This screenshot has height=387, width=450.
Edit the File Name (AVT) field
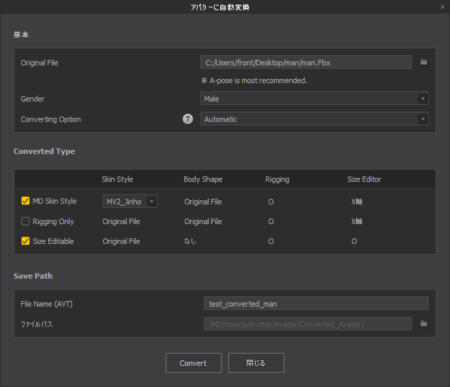point(316,304)
